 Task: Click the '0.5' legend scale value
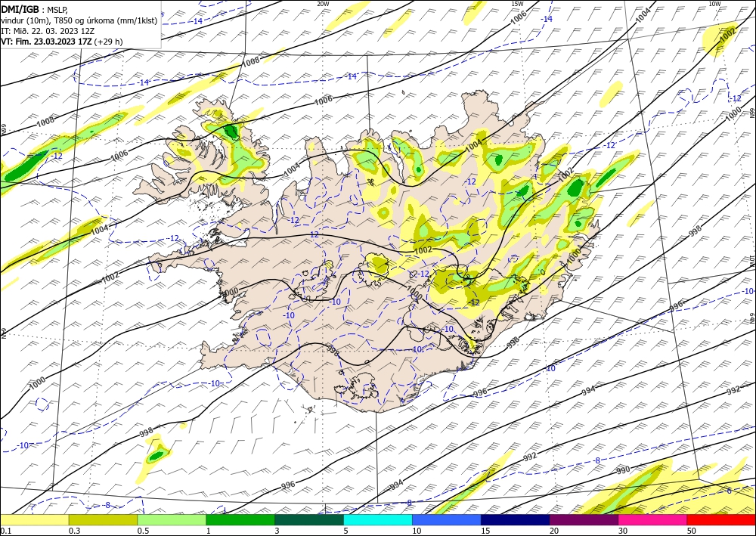142,531
